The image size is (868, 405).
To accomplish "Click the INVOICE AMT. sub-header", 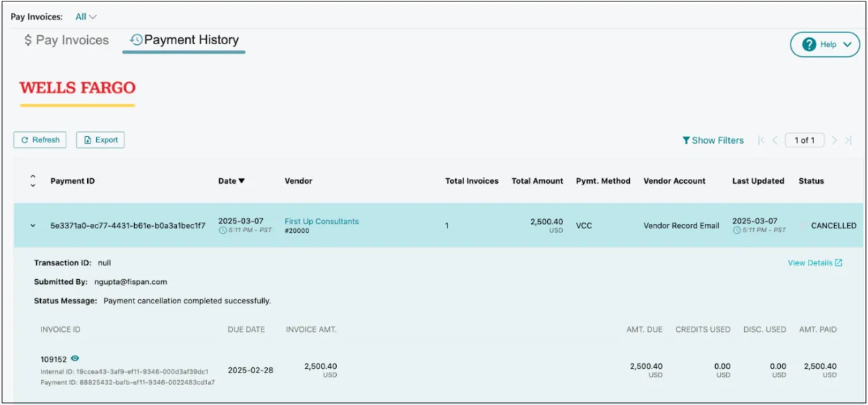I will click(x=311, y=330).
